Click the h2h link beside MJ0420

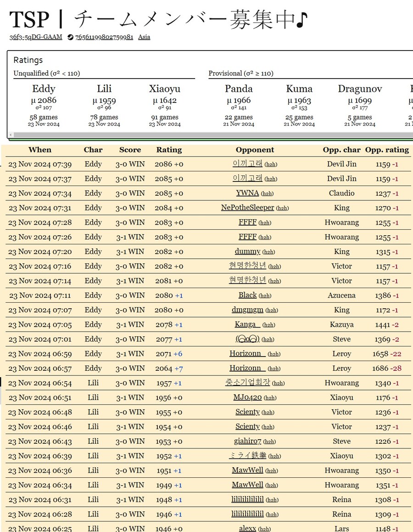pos(270,398)
